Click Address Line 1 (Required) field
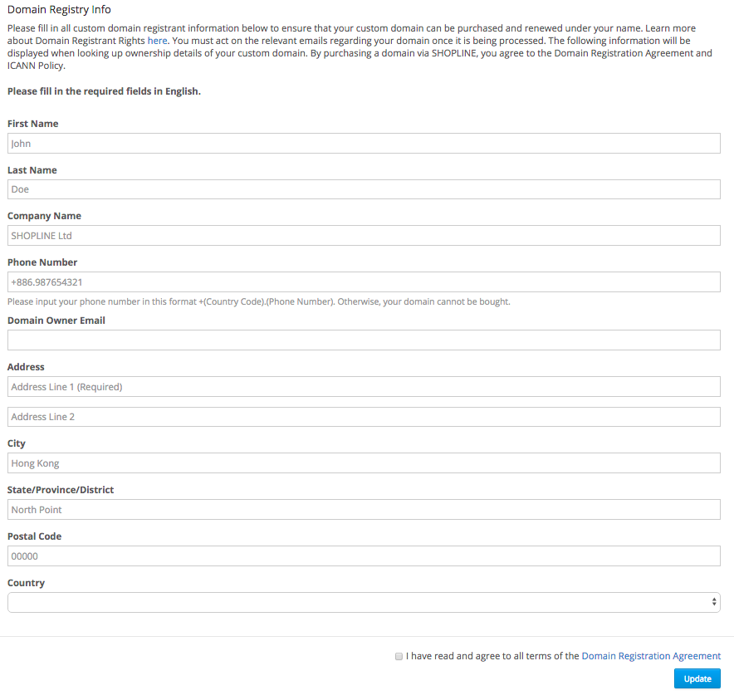This screenshot has height=700, width=734. (x=364, y=387)
